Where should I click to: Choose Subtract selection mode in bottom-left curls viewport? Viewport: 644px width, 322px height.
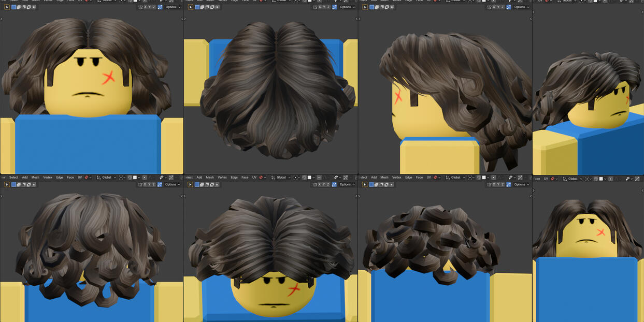click(23, 184)
